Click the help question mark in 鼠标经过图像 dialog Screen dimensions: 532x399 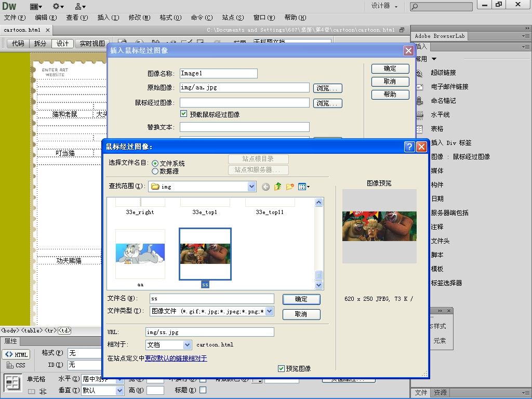(409, 147)
